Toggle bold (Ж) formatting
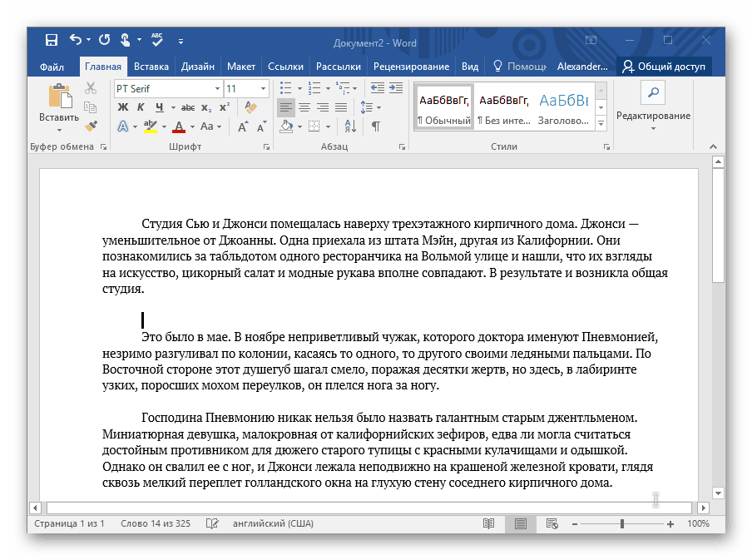This screenshot has width=752, height=560. pos(123,107)
